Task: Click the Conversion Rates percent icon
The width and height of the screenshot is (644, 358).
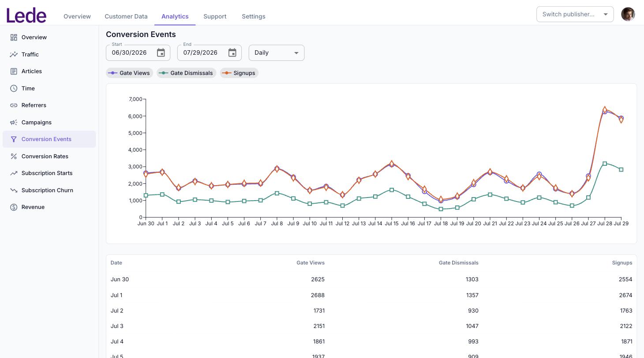Action: pos(14,157)
